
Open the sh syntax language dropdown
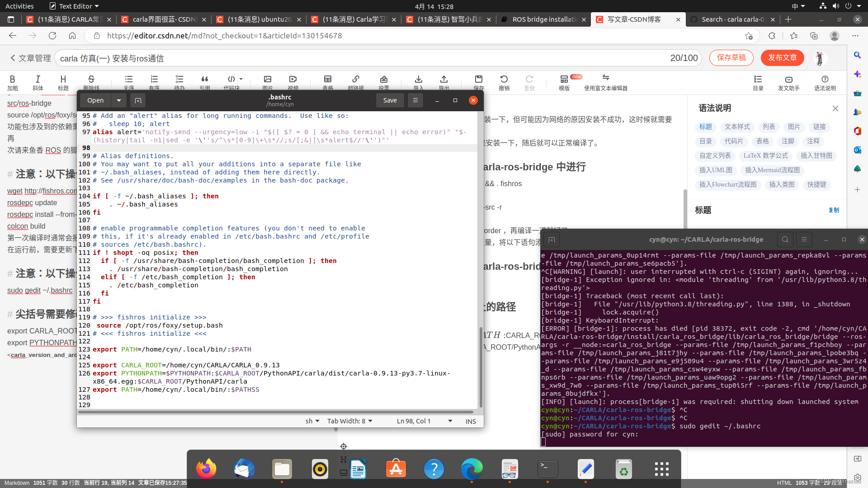[312, 421]
